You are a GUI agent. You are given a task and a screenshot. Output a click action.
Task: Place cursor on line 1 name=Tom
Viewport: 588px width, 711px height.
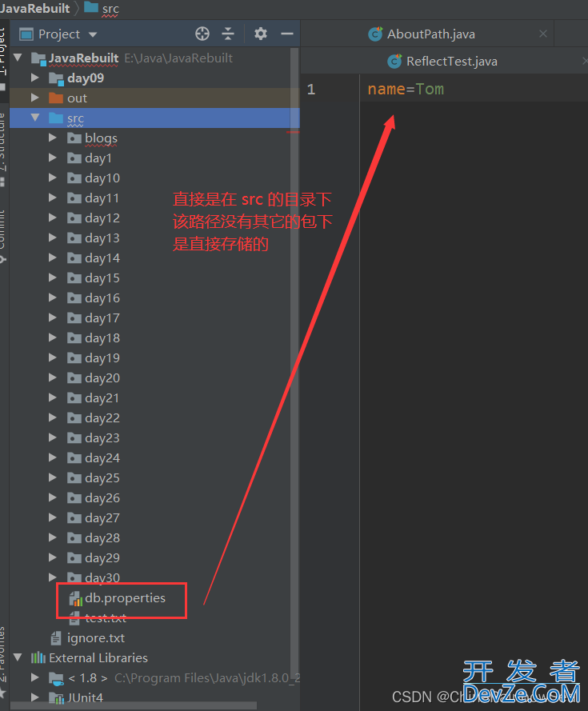[x=406, y=90]
